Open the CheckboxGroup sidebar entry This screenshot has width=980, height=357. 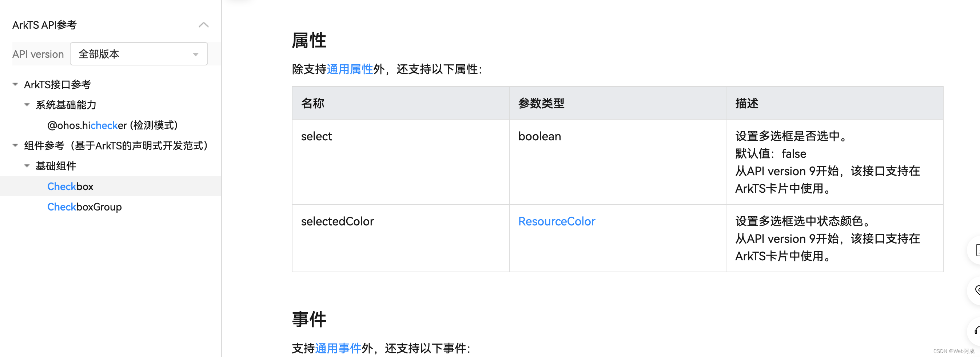tap(84, 207)
